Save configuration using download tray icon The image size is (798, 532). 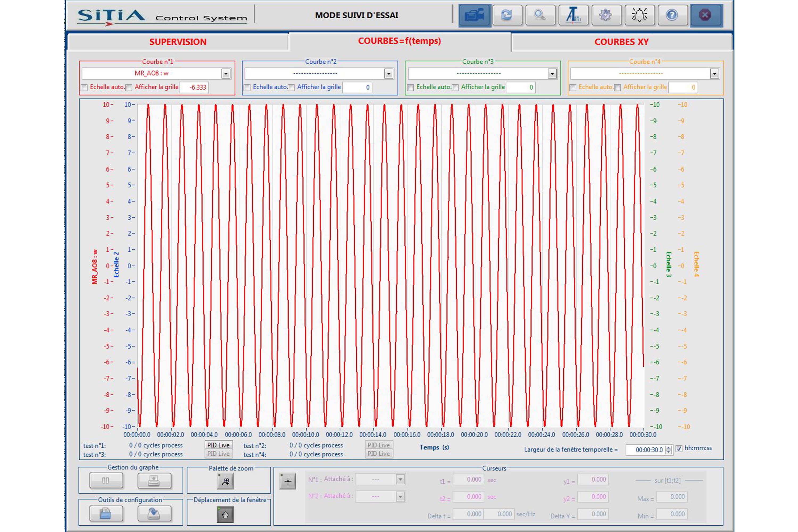pos(154,513)
